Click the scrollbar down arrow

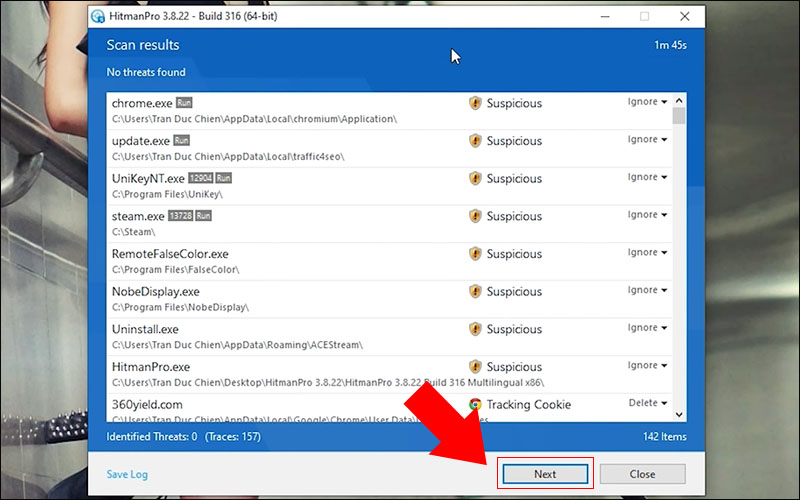[x=679, y=414]
